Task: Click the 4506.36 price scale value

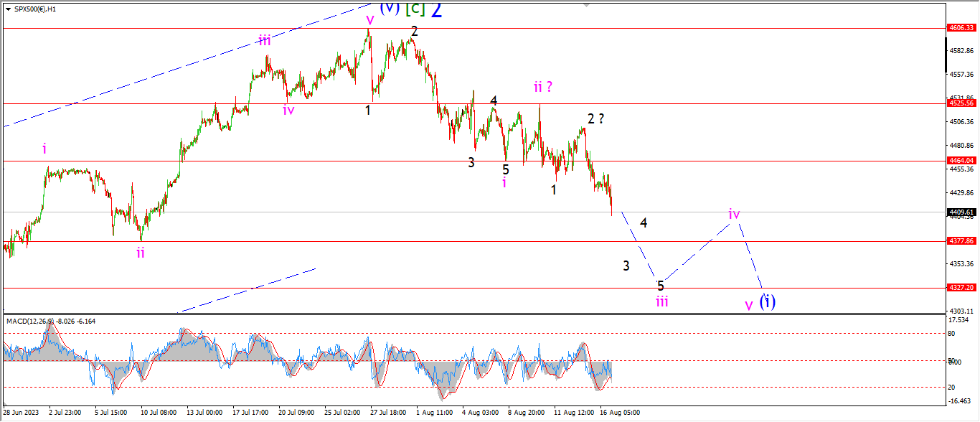Action: [x=962, y=121]
